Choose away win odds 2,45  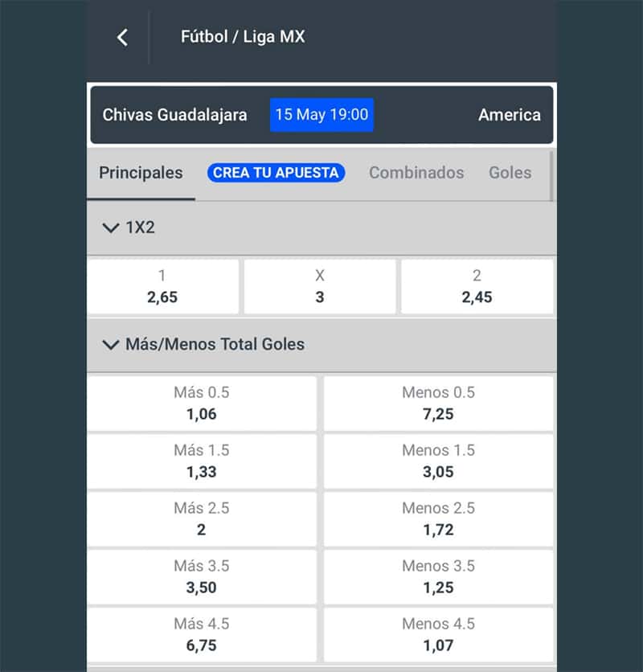(x=477, y=287)
